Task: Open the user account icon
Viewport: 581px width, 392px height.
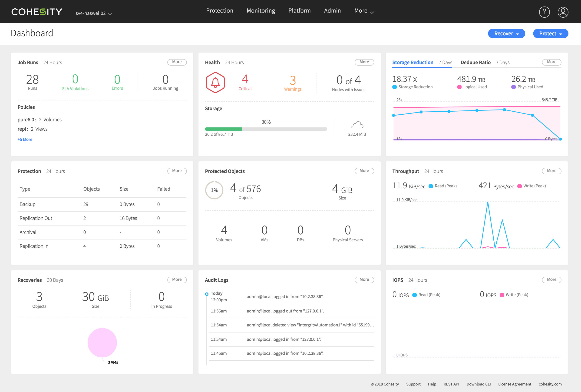Action: [x=563, y=12]
